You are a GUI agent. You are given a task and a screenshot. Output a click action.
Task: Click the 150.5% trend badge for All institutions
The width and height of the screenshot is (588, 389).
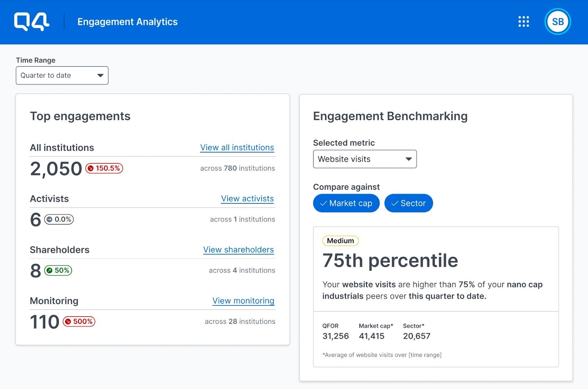click(104, 168)
